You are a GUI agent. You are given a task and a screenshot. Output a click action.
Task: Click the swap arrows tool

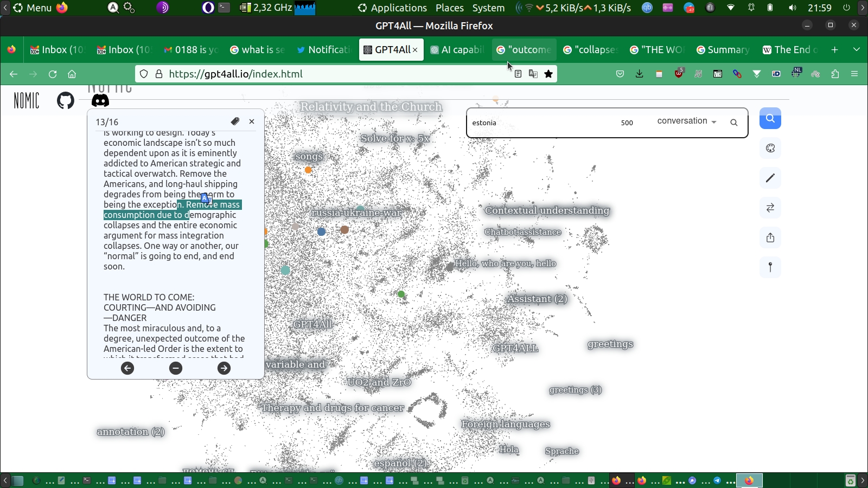pos(770,208)
